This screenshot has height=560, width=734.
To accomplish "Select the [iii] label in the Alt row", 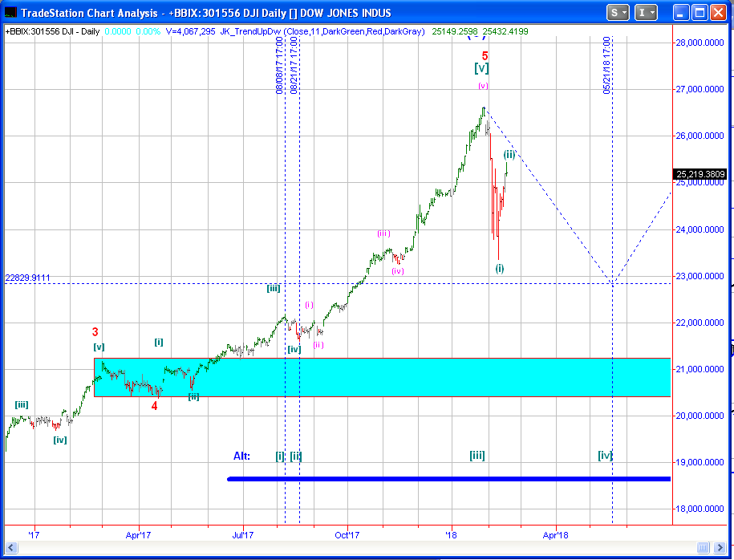I will 477,456.
